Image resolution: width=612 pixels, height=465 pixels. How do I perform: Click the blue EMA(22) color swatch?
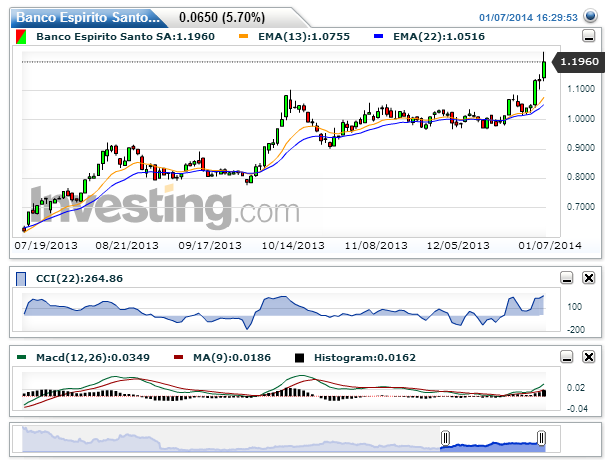coord(378,36)
